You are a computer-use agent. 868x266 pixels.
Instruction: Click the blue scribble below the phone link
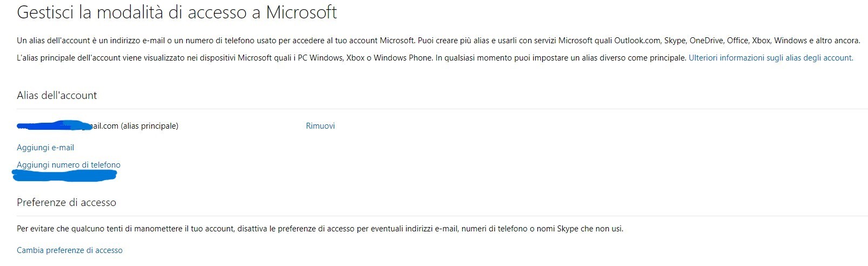pyautogui.click(x=64, y=175)
